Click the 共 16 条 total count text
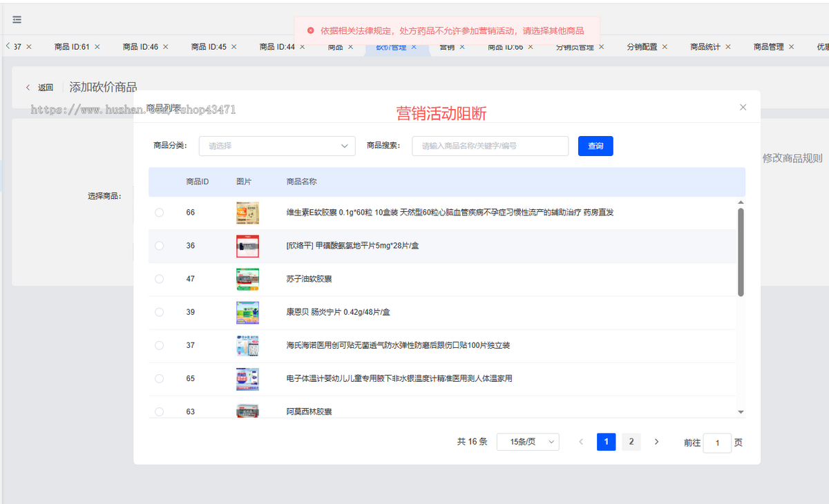 click(x=473, y=442)
